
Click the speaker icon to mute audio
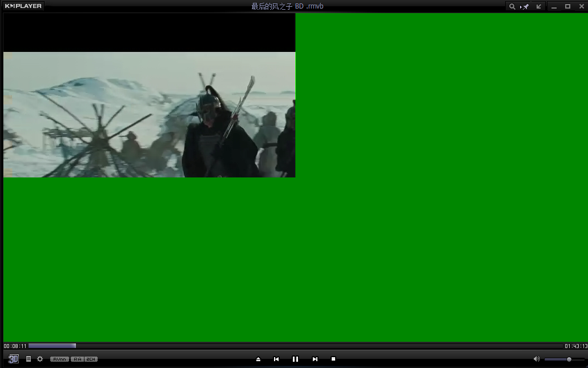pos(537,359)
